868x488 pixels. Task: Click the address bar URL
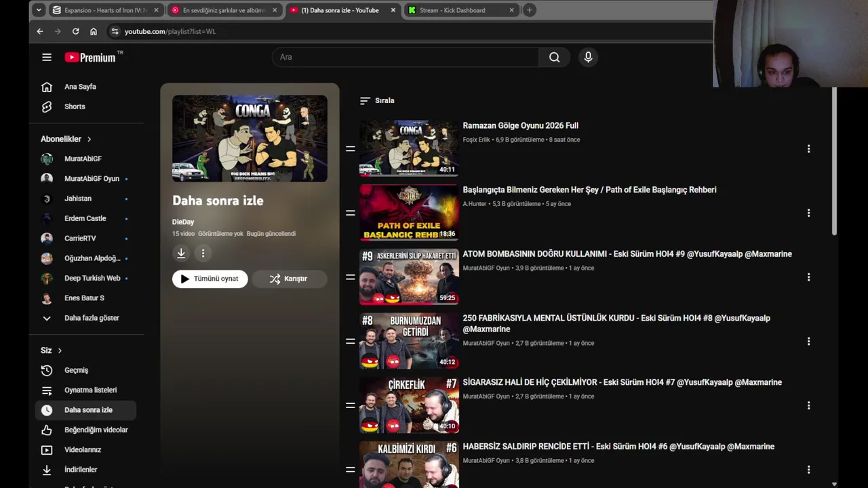[170, 31]
